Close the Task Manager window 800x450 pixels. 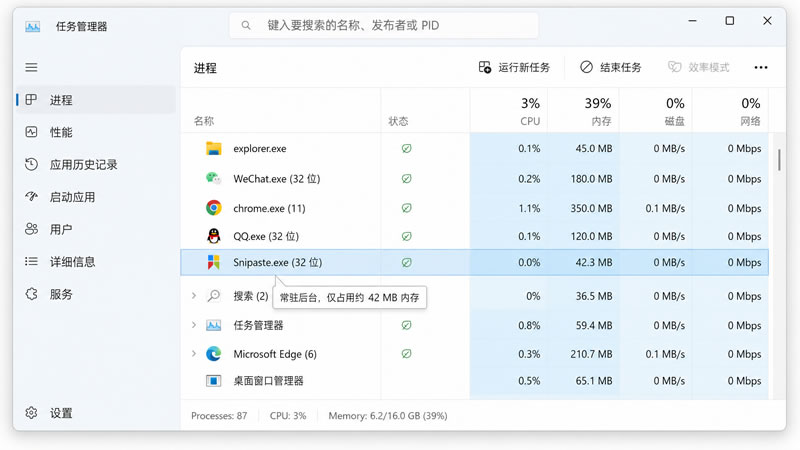(767, 21)
